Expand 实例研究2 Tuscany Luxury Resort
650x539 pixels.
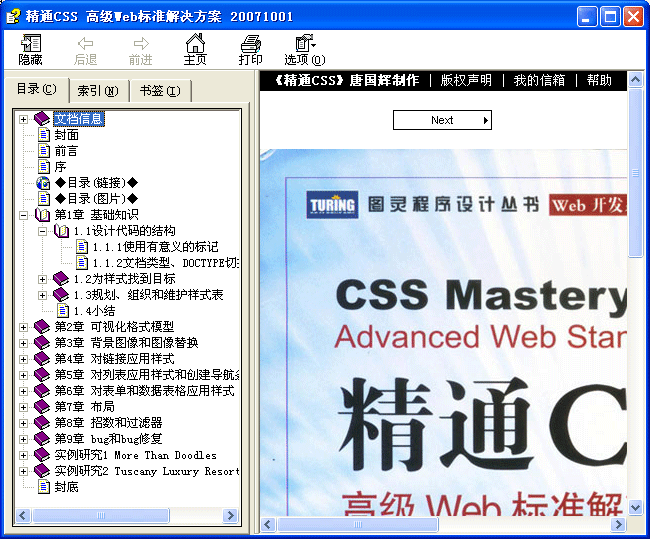coord(24,471)
